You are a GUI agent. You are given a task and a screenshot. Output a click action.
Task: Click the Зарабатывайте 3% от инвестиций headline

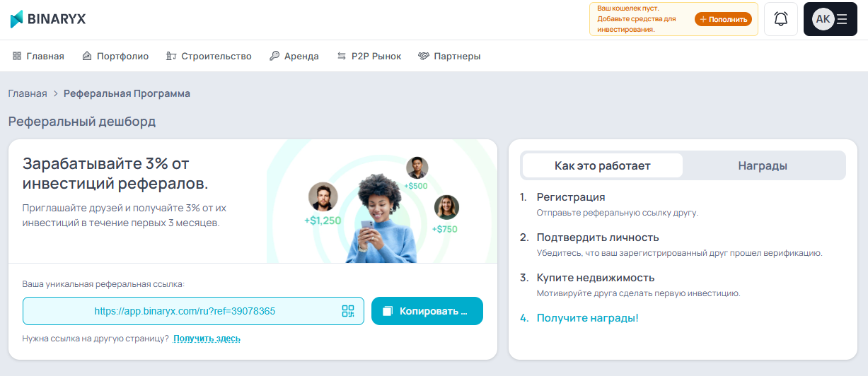(x=115, y=173)
